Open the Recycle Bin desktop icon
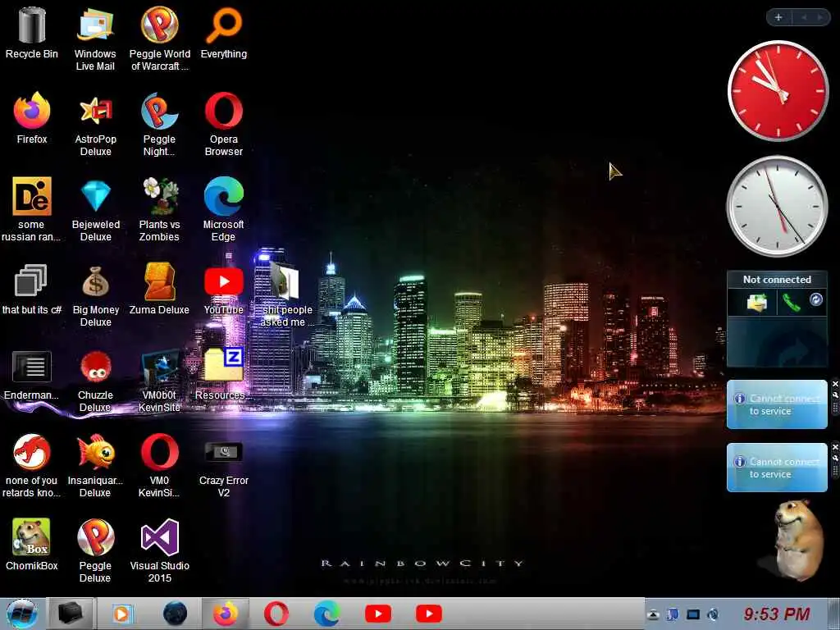Viewport: 840px width, 630px height. pyautogui.click(x=32, y=33)
